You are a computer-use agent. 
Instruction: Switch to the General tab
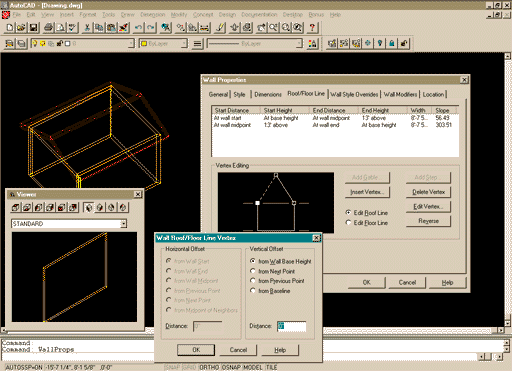tap(218, 94)
